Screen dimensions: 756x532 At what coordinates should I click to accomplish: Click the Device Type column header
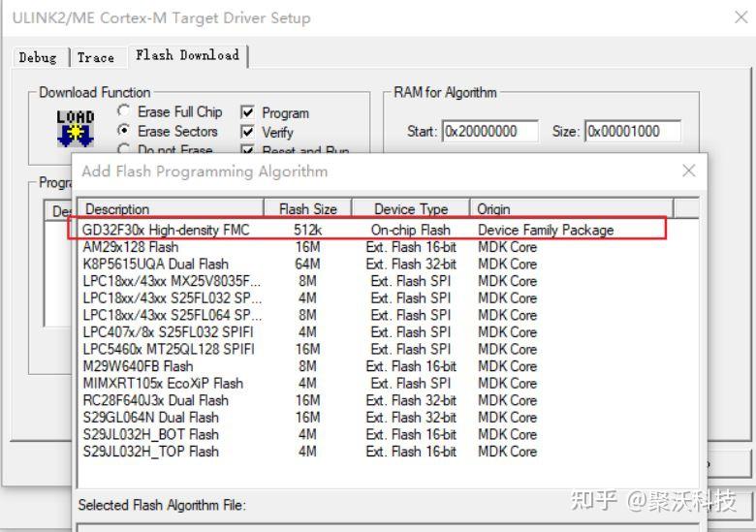410,208
